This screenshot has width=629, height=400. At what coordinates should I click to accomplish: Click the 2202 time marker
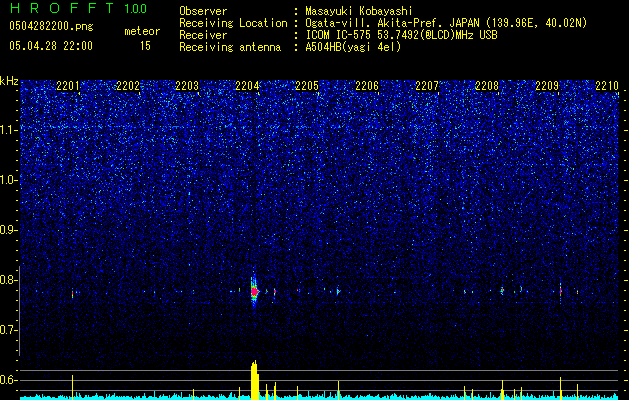click(128, 85)
